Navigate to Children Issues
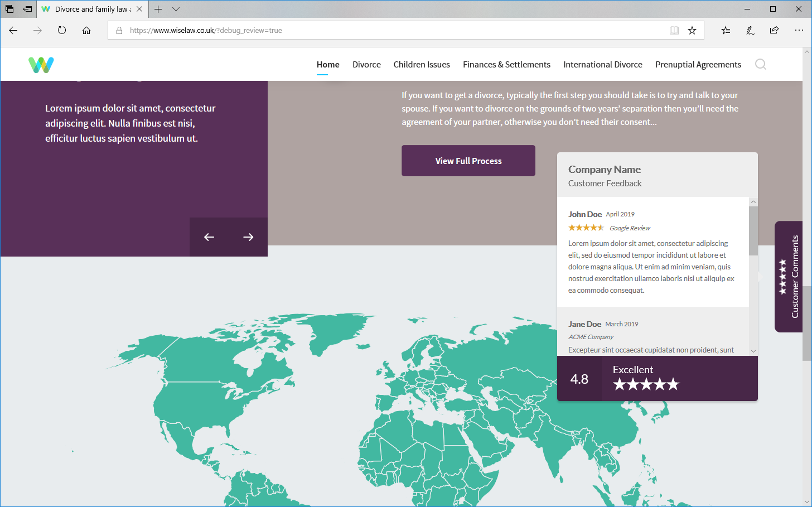The height and width of the screenshot is (507, 812). tap(422, 65)
